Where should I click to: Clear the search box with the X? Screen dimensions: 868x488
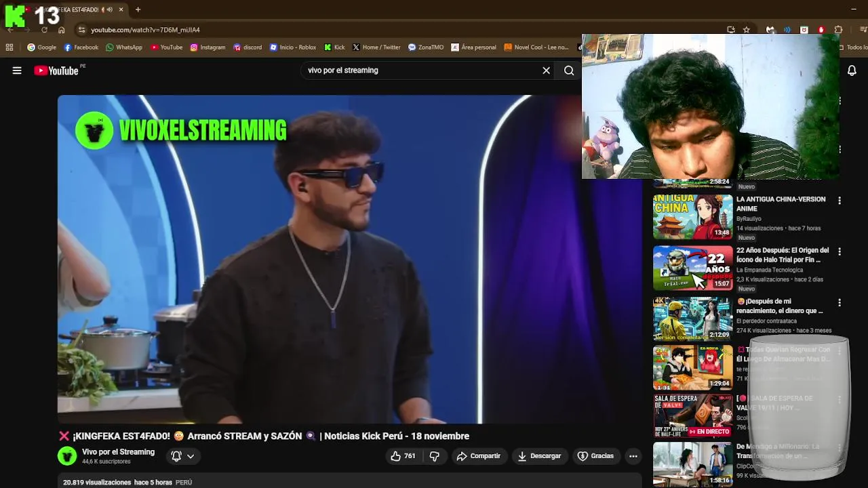click(546, 70)
